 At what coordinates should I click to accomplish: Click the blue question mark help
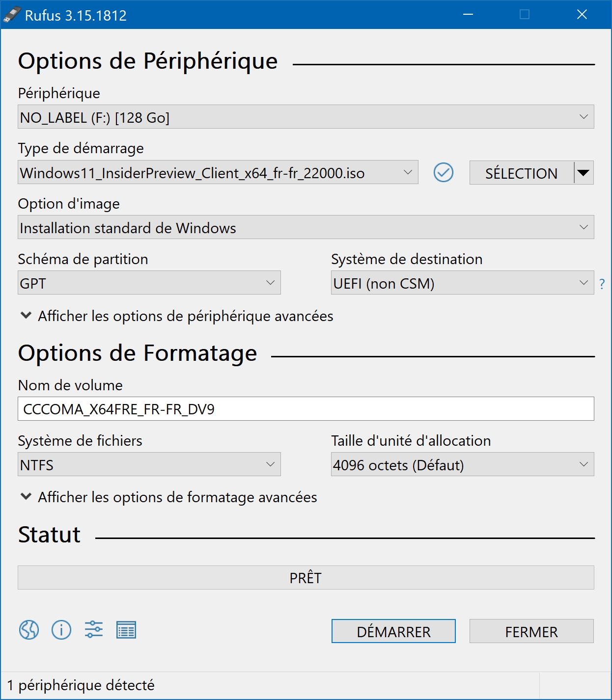pos(602,284)
